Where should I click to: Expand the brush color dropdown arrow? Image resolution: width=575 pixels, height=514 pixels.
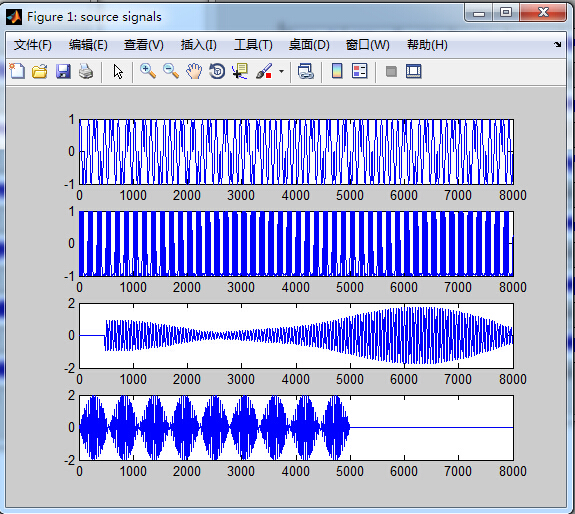pos(281,71)
